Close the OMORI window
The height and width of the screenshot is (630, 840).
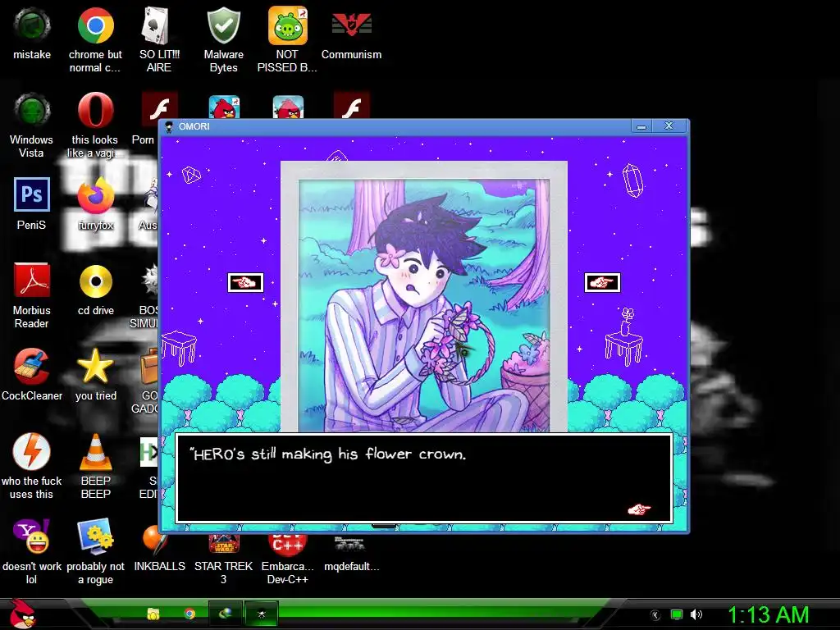point(669,126)
